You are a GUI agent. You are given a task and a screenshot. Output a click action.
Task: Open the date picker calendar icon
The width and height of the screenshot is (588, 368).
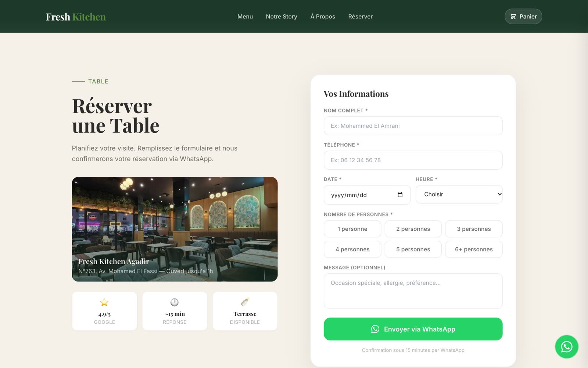(x=400, y=195)
